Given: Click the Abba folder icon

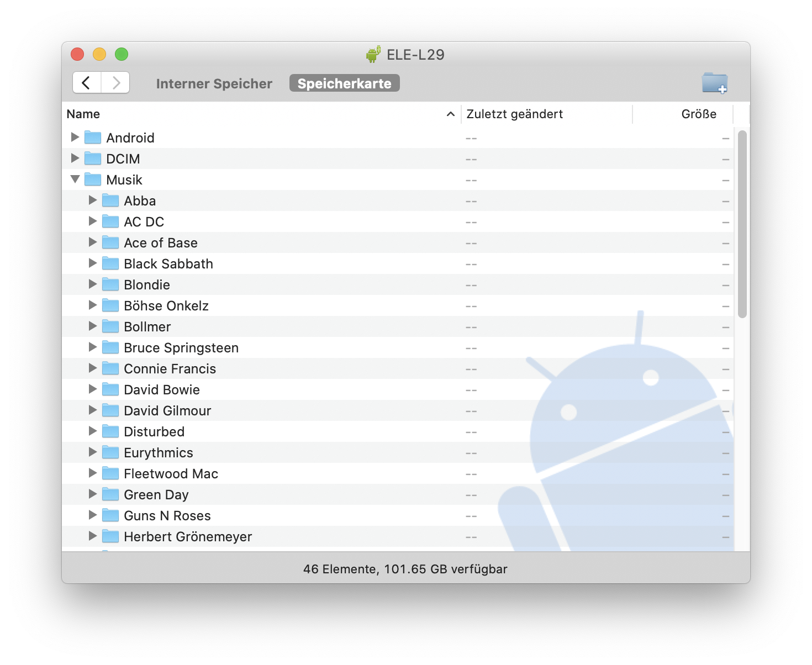Looking at the screenshot, I should point(110,200).
